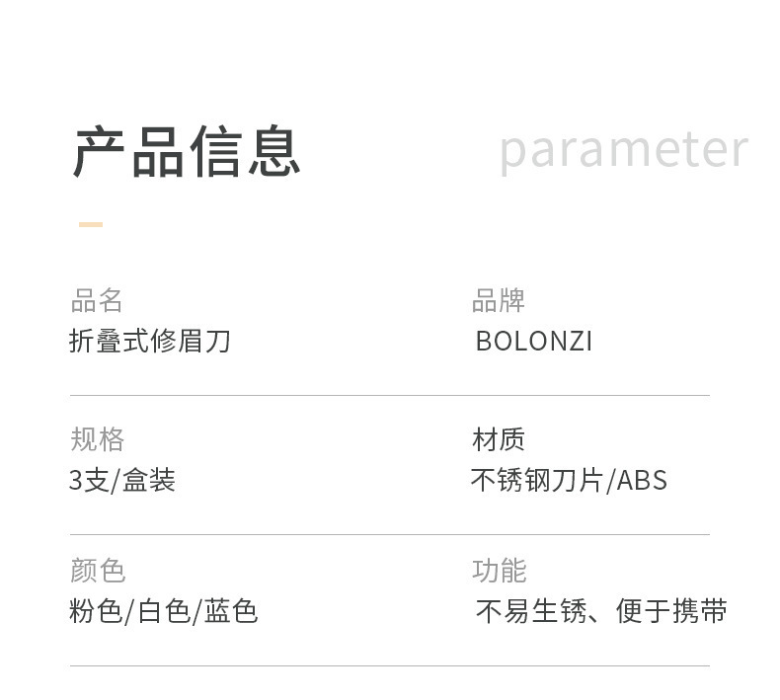Click the 不锈钢刀片 material text
Image resolution: width=780 pixels, height=700 pixels.
click(x=536, y=481)
